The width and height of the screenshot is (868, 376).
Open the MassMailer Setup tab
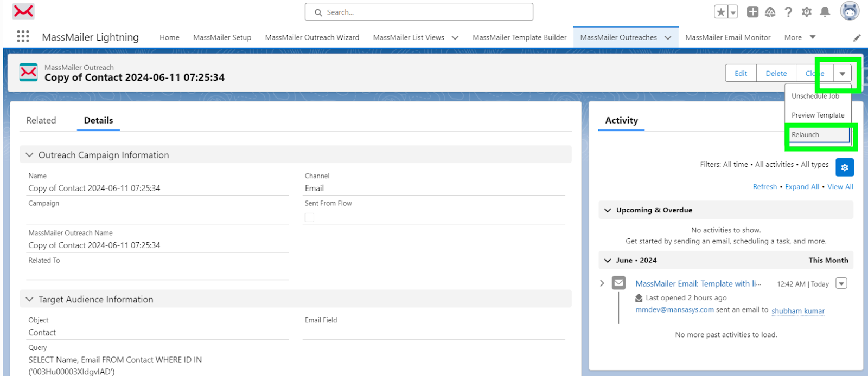(x=222, y=37)
